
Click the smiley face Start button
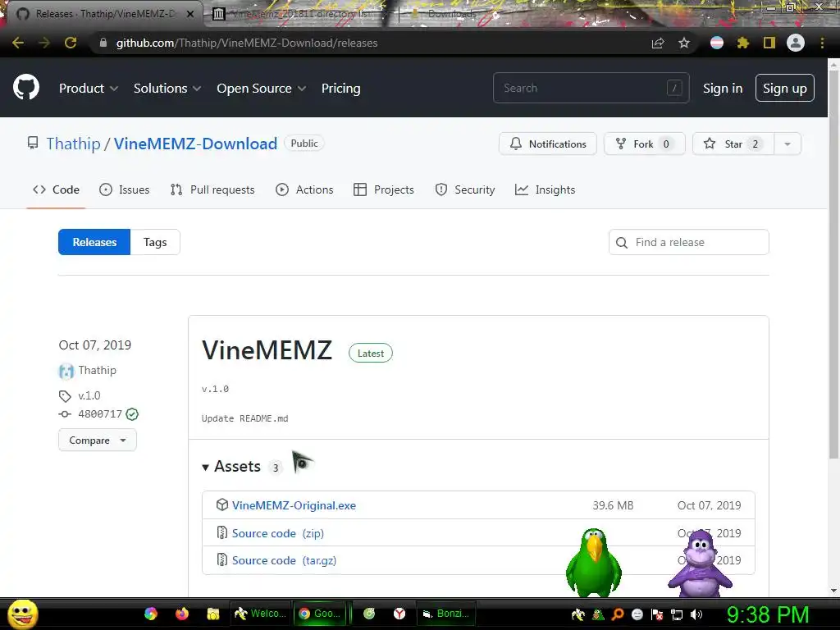click(x=22, y=614)
